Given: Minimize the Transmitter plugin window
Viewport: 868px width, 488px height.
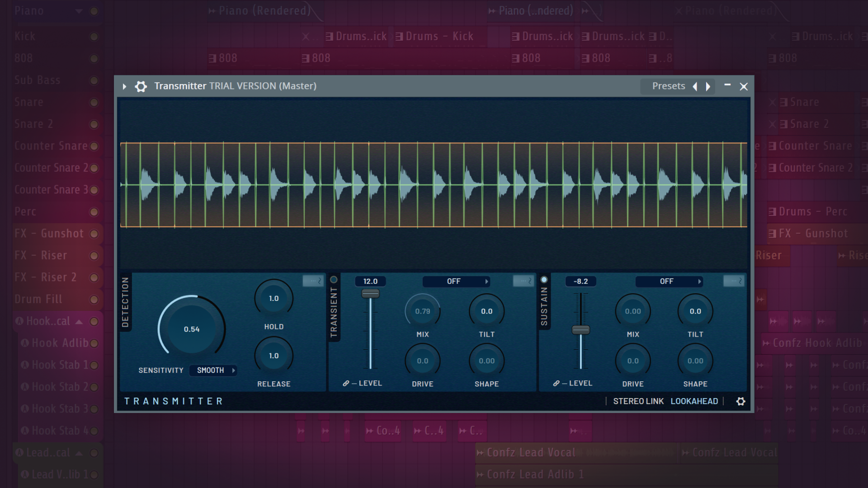Looking at the screenshot, I should coord(727,85).
